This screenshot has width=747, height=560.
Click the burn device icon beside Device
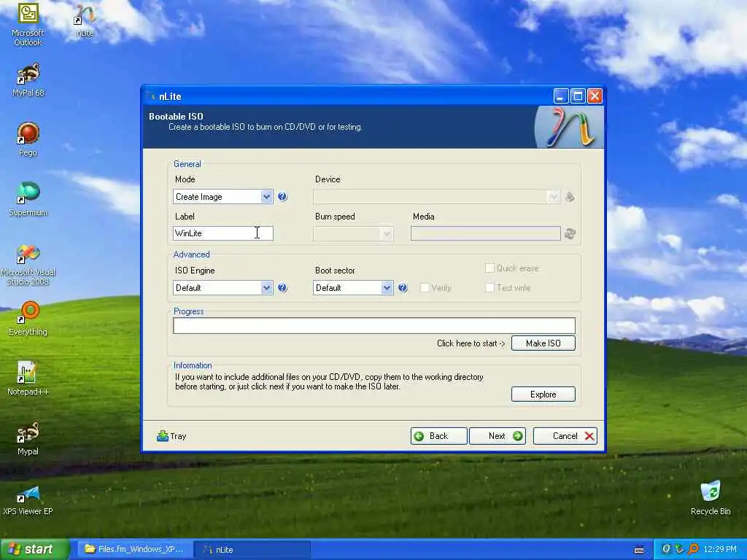(570, 197)
